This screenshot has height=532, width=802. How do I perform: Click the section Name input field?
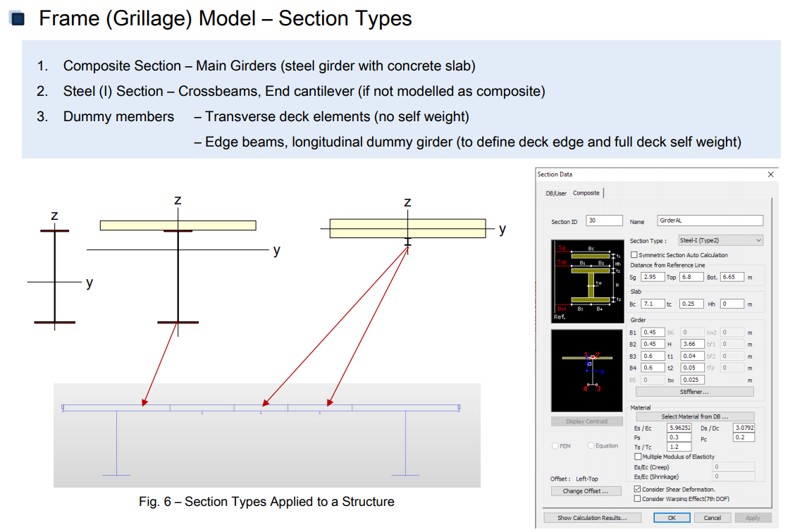(710, 221)
